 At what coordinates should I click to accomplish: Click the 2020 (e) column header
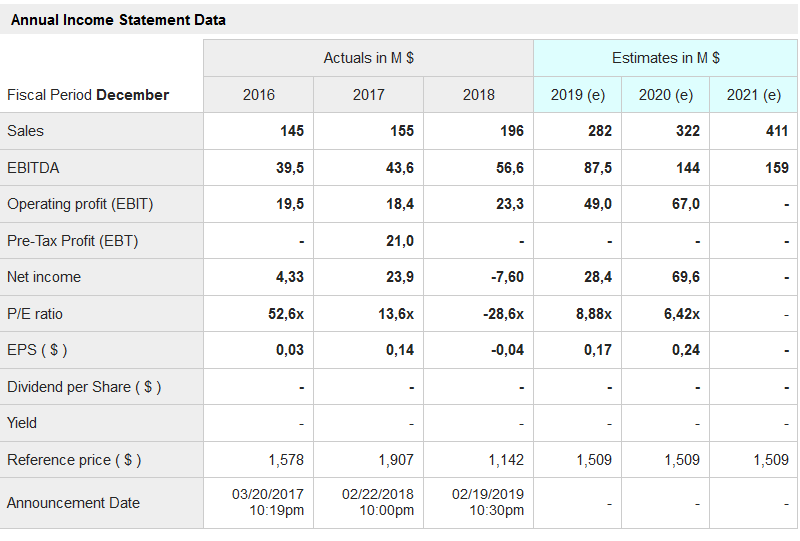(666, 95)
